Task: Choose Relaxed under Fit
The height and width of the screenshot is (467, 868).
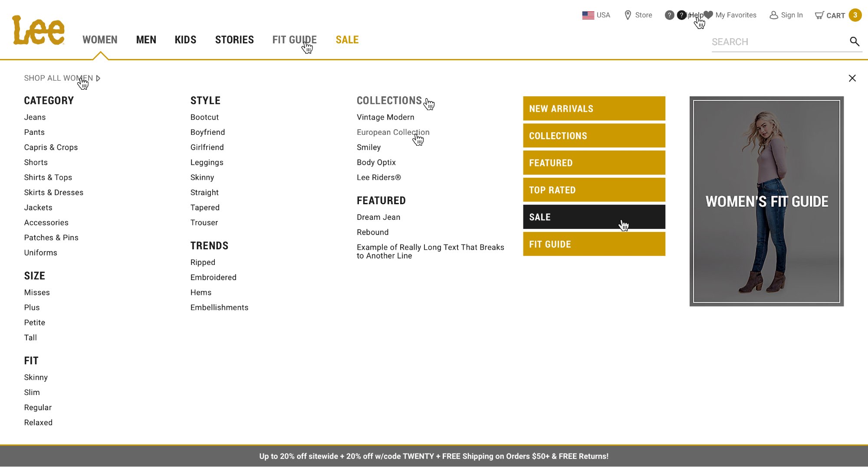Action: point(38,423)
